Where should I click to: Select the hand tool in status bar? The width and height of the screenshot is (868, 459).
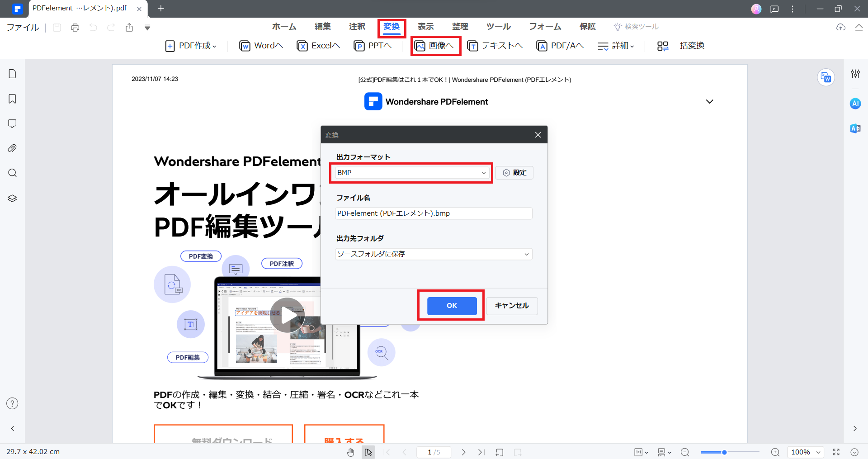coord(350,452)
